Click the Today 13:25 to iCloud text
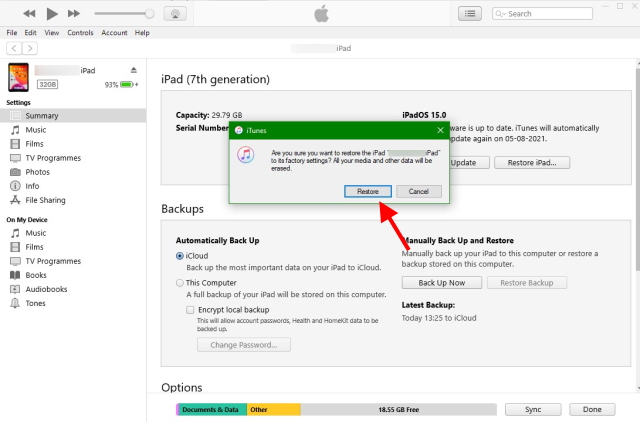Viewport: 640px width, 422px height. coord(439,318)
